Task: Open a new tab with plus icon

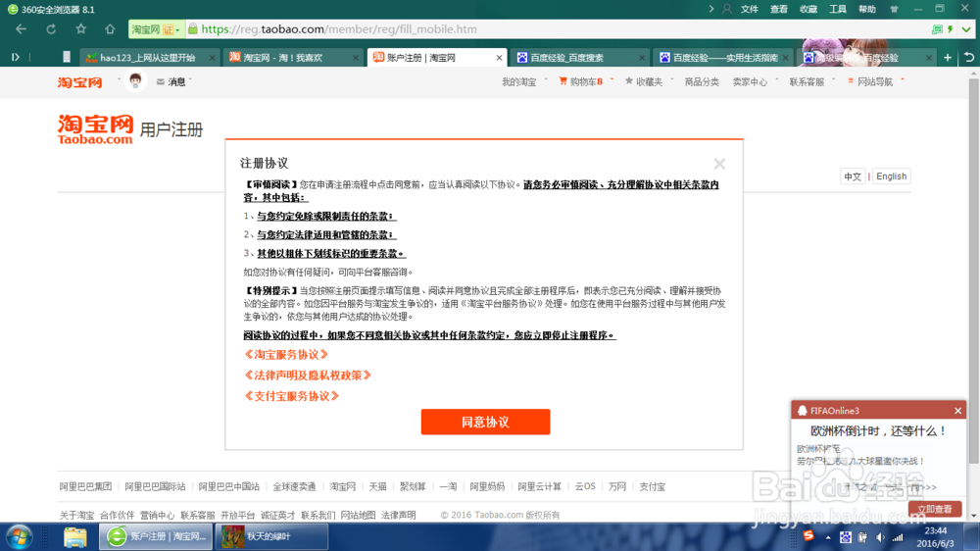Action: (x=948, y=58)
